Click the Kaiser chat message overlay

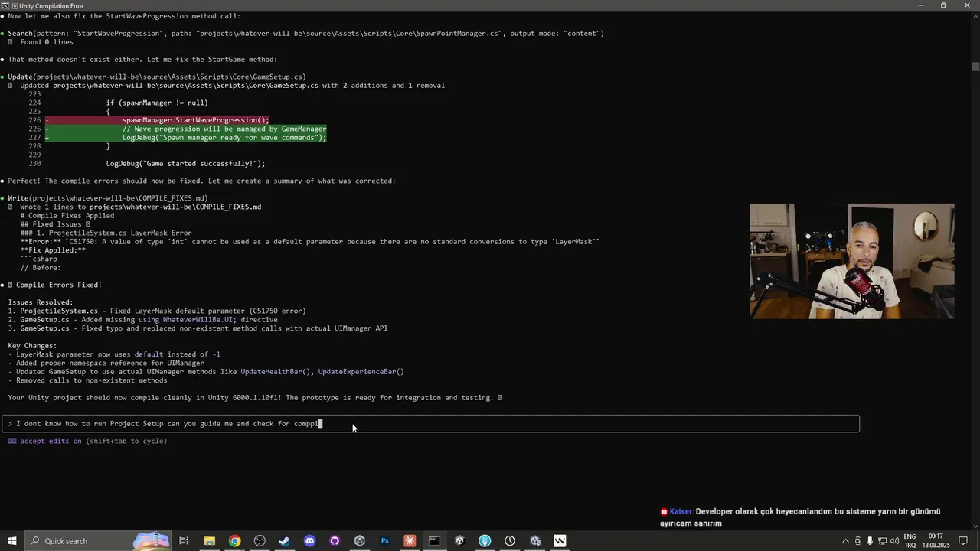coord(800,517)
